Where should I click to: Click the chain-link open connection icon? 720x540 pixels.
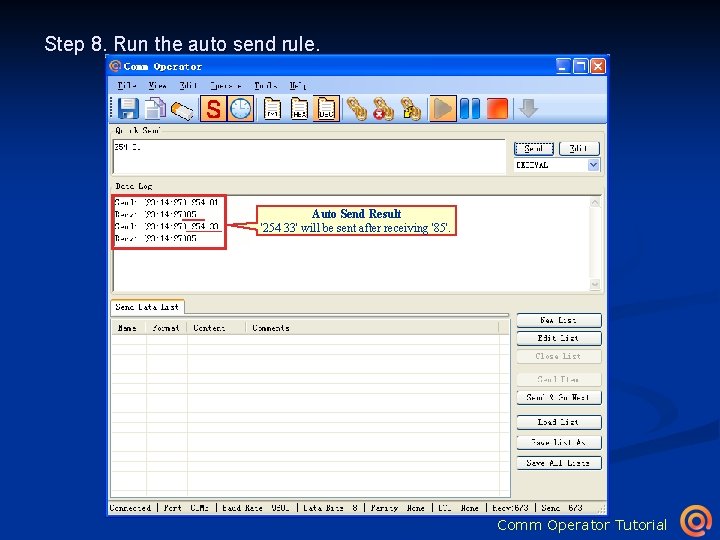[357, 109]
